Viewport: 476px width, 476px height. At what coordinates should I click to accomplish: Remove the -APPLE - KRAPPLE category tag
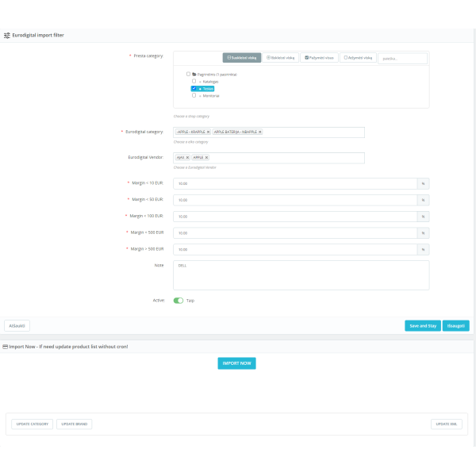point(208,132)
